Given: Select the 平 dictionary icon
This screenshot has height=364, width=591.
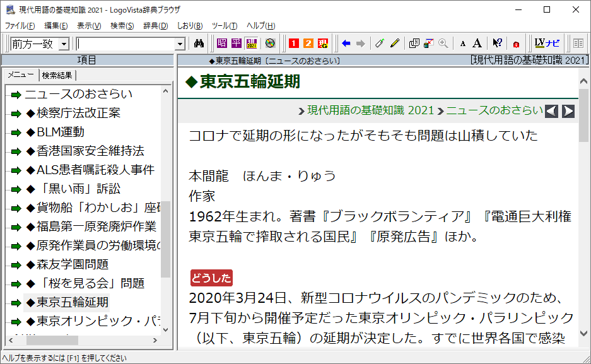Looking at the screenshot, I should tap(237, 44).
